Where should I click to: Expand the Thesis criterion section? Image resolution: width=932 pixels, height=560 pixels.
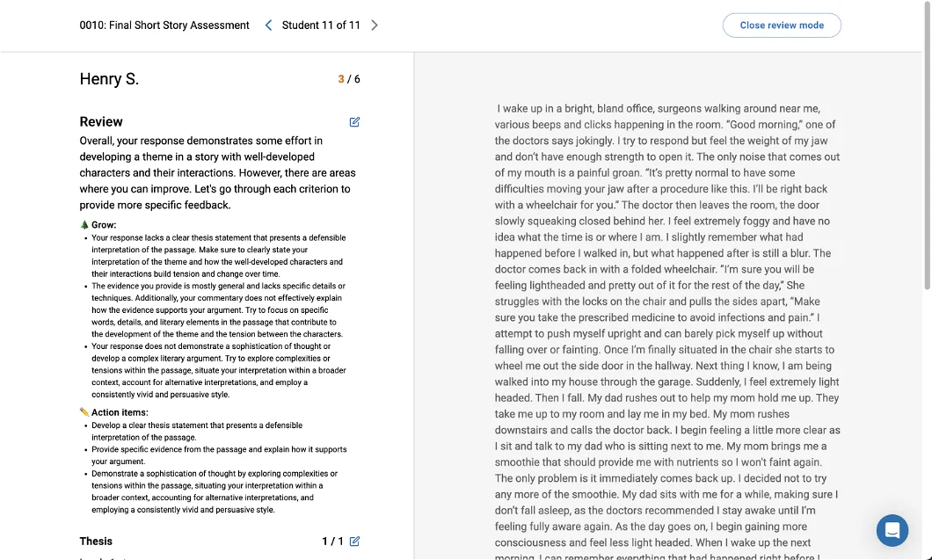pyautogui.click(x=96, y=542)
